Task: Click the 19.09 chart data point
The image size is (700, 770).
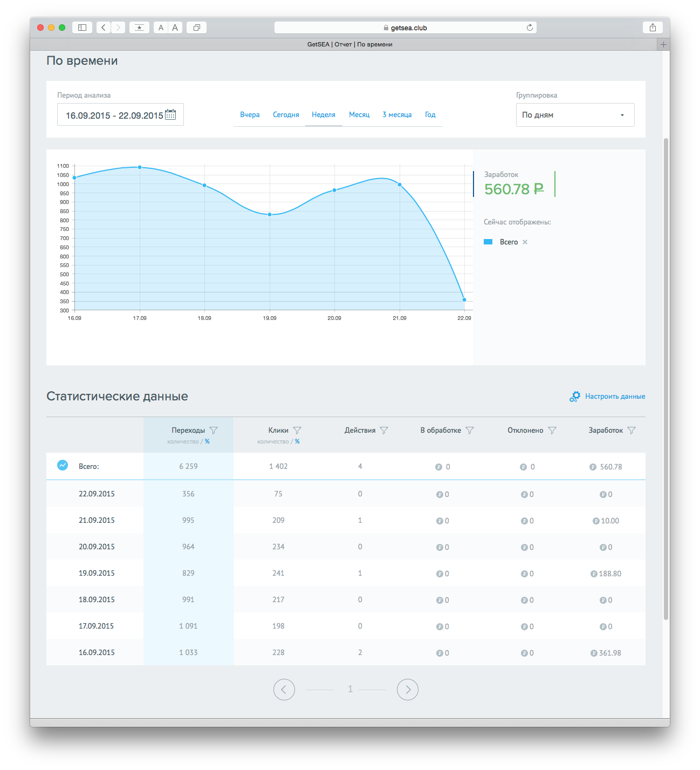Action: point(270,214)
